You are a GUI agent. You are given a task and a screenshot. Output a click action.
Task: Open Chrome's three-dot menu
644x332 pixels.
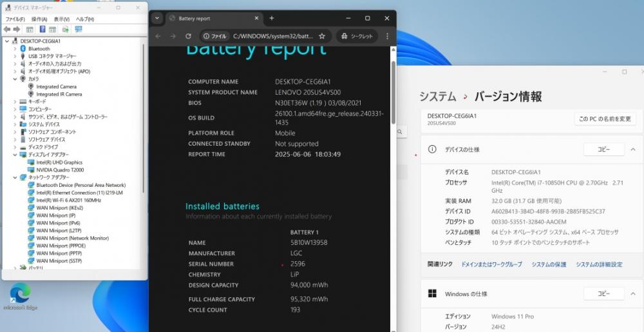(x=387, y=36)
